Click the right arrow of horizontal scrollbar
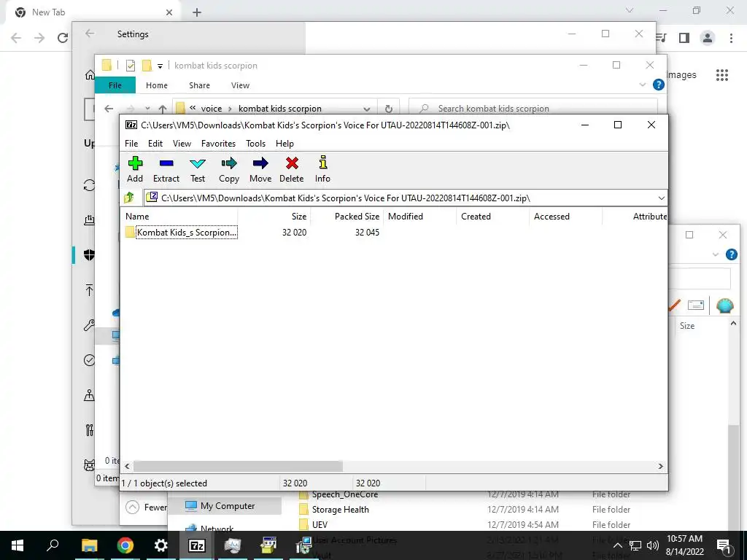The width and height of the screenshot is (747, 560). tap(660, 466)
